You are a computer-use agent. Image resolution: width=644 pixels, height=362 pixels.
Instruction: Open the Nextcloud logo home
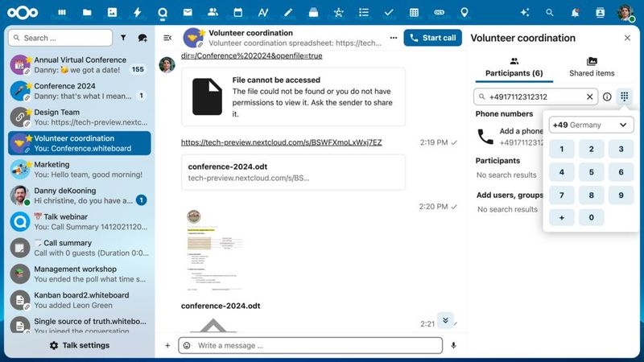click(x=23, y=13)
